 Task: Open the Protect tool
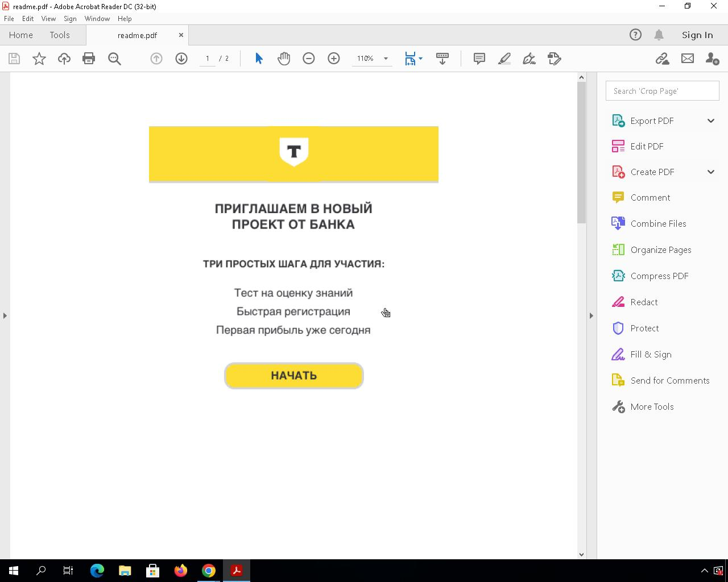(x=644, y=328)
